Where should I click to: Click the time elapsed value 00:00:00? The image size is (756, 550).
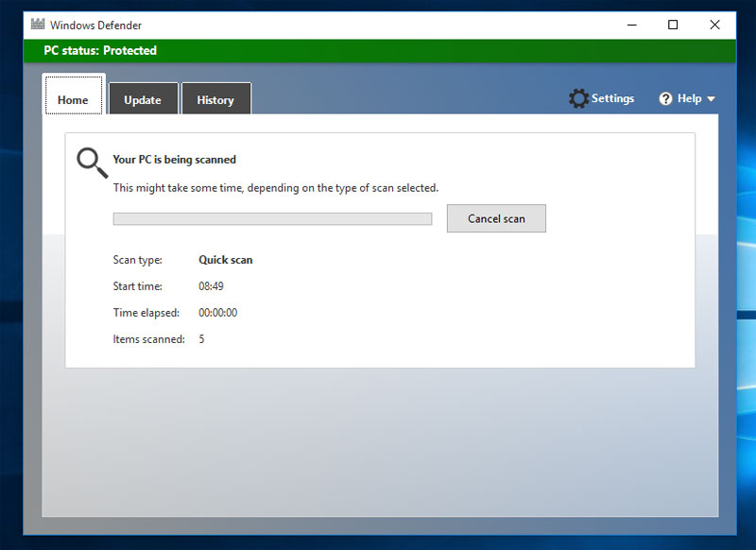coord(218,313)
